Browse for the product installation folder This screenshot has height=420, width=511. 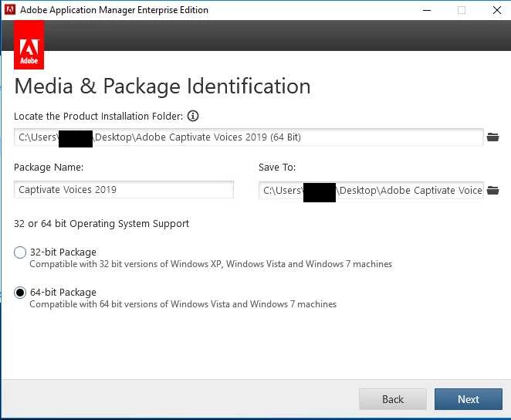(492, 137)
